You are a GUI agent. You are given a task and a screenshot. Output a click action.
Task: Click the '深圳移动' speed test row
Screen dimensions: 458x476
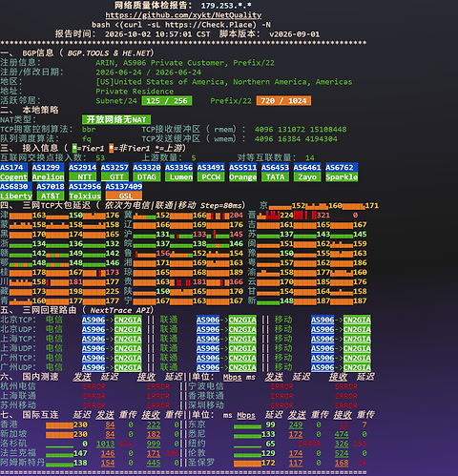(x=206, y=405)
